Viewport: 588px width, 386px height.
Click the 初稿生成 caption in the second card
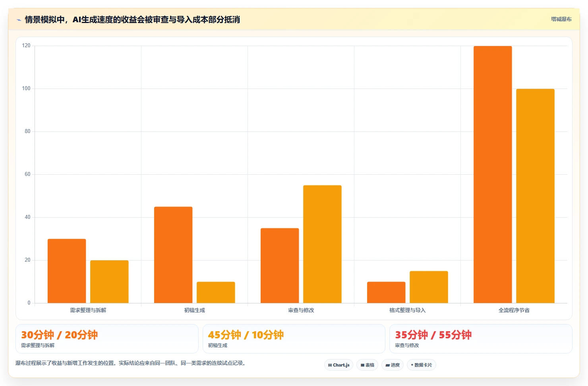[218, 345]
